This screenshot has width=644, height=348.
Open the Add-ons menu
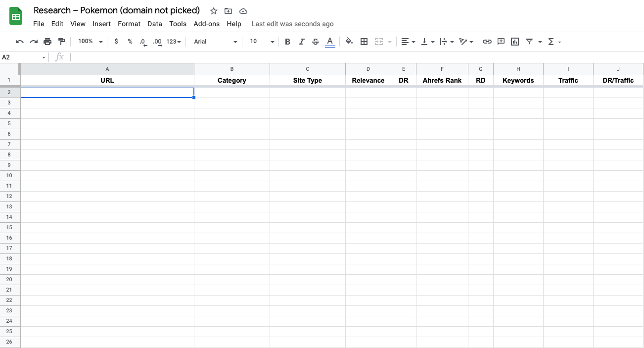(207, 24)
